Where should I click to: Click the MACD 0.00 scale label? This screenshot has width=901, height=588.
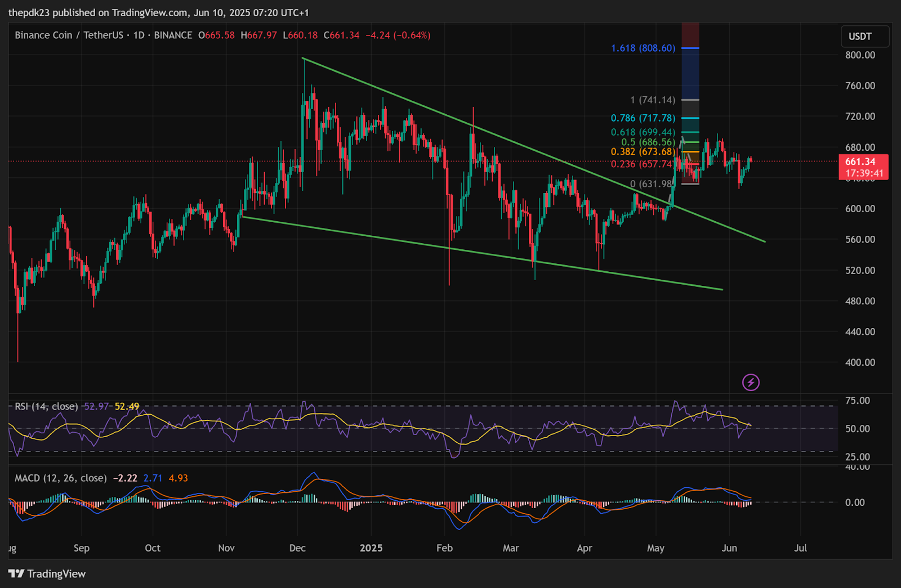[855, 502]
